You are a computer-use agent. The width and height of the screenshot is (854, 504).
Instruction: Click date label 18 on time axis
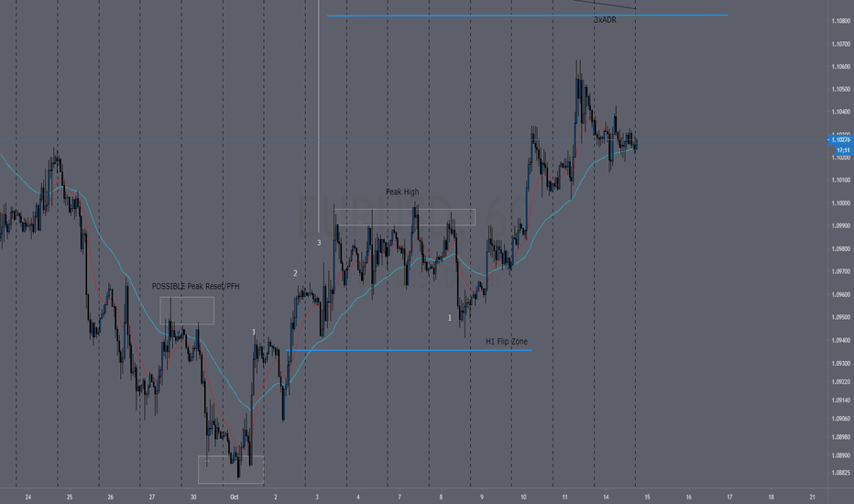[771, 497]
